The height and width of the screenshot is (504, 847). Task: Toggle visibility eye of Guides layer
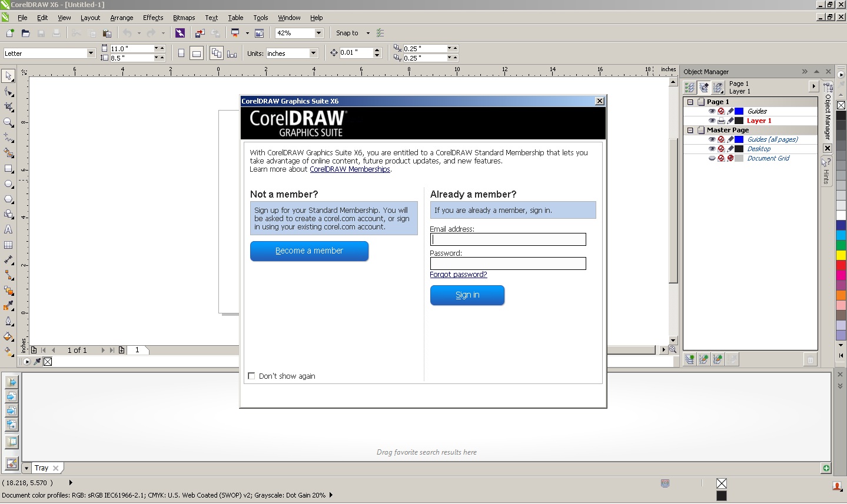click(x=712, y=111)
